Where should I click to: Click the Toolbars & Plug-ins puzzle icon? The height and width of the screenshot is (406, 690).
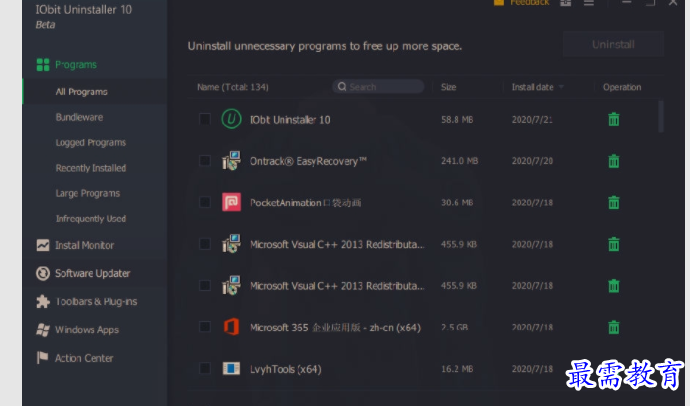pos(43,301)
